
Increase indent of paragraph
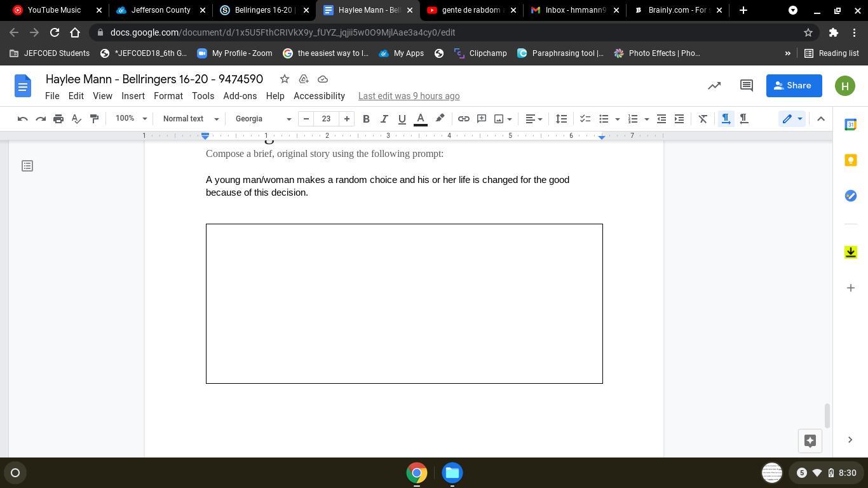point(679,119)
